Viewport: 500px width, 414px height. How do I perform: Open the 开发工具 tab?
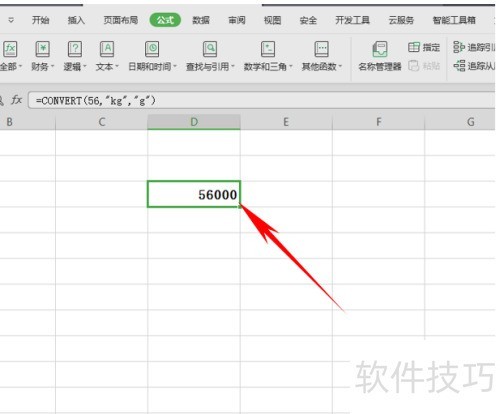click(x=352, y=20)
